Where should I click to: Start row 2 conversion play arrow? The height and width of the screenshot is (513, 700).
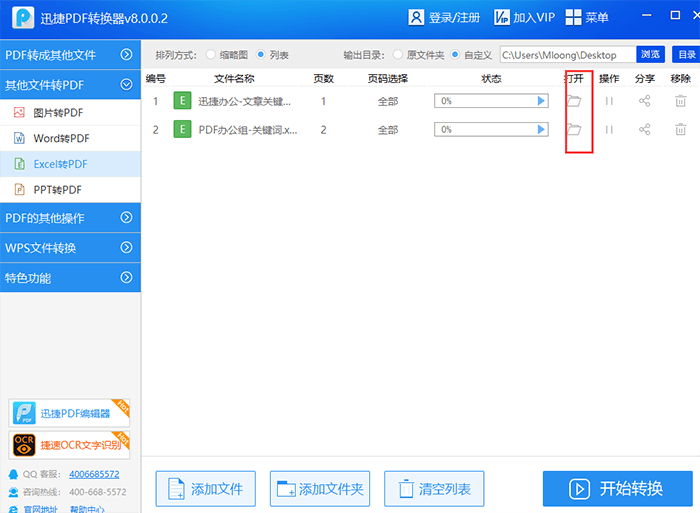pos(541,129)
